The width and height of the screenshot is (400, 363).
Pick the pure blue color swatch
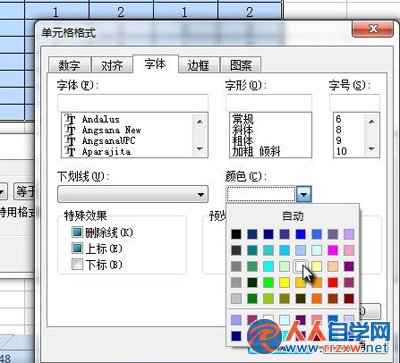(300, 234)
